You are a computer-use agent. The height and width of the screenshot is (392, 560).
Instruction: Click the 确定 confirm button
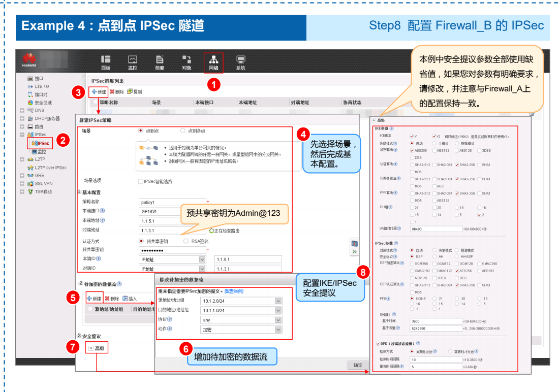358,365
